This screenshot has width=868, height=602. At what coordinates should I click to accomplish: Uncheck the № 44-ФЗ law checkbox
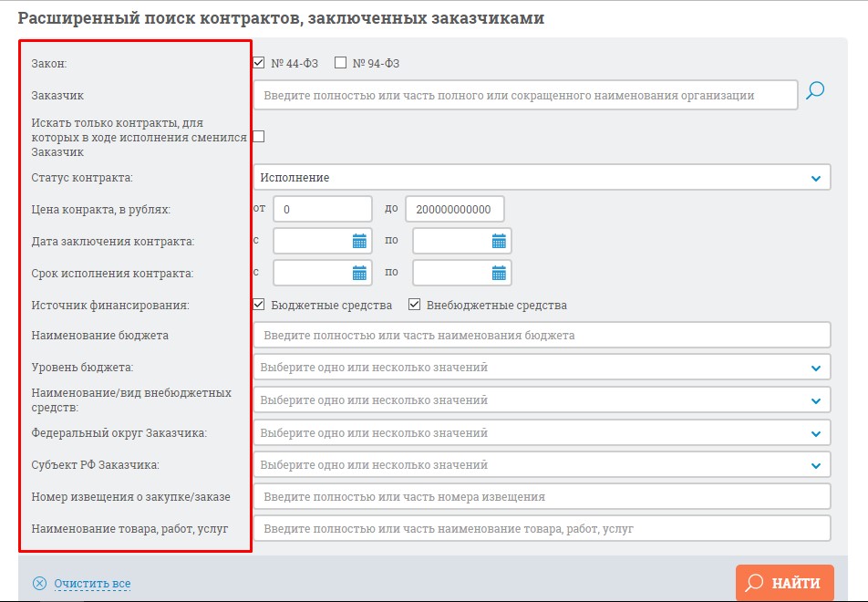(259, 63)
